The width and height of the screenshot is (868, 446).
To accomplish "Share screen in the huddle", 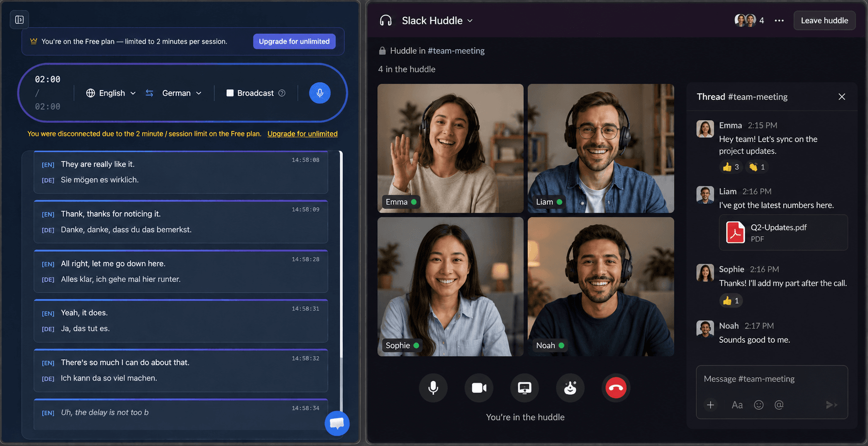I will (524, 387).
